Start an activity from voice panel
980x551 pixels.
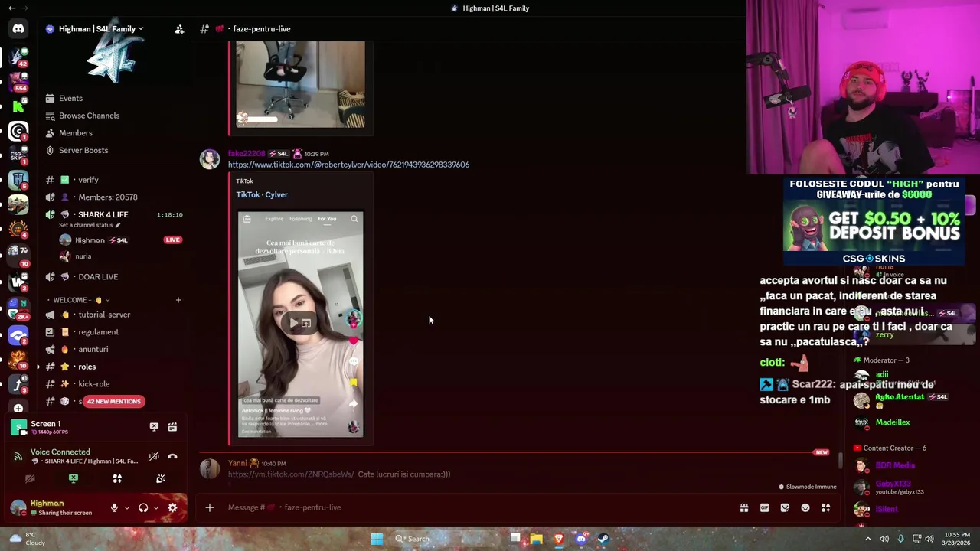coord(117,478)
